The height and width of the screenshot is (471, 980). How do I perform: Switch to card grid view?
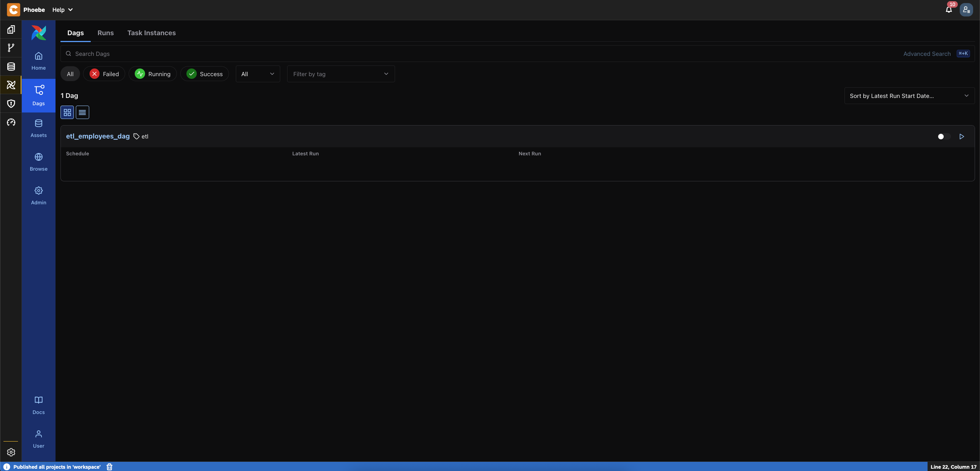pos(67,112)
